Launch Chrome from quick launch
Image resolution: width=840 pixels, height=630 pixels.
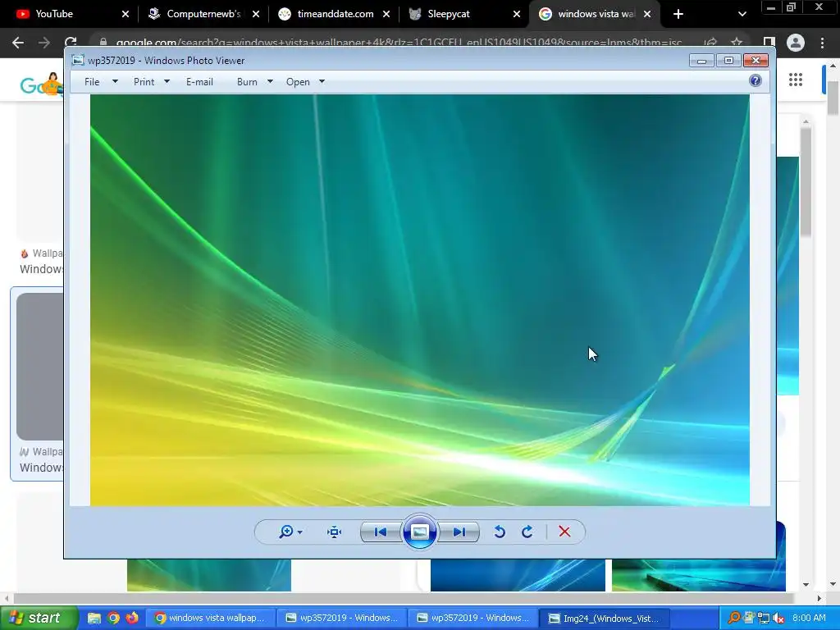coord(113,618)
